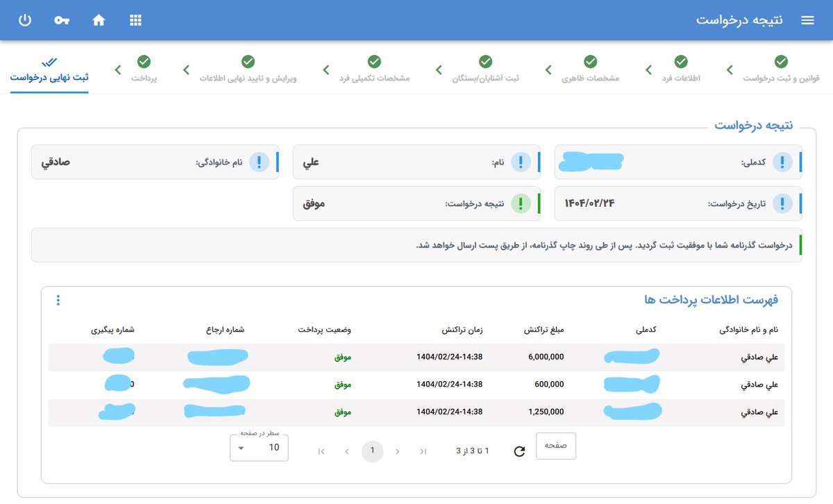The image size is (833, 504).
Task: Open مشخصات تکمیلی فرد step
Action: (373, 78)
